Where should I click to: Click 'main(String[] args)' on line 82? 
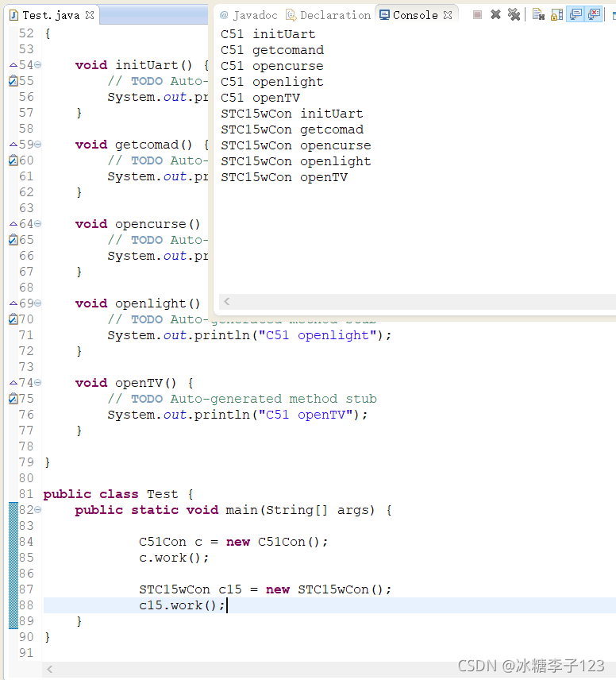coord(300,510)
